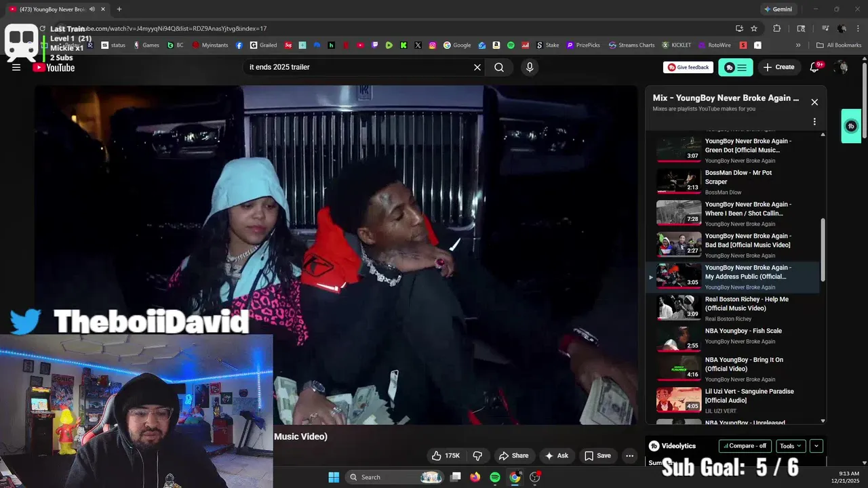Screen dimensions: 868x488
Task: Open the vidIQ side tab icon
Action: click(851, 126)
